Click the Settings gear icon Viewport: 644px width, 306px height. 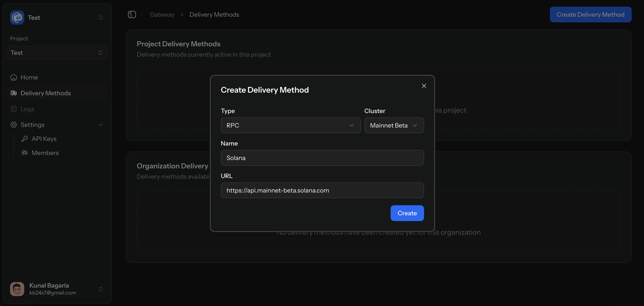point(13,125)
